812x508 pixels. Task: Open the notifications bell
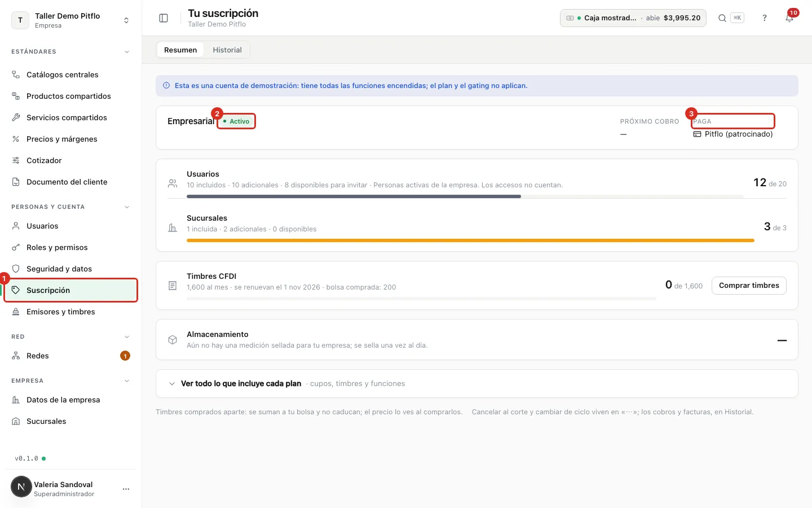tap(789, 18)
